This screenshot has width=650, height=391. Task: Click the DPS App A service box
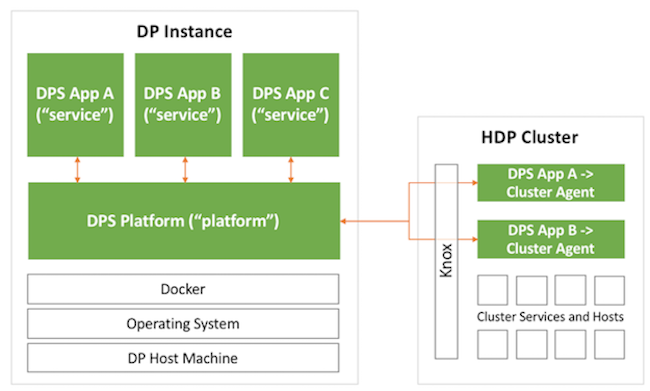pos(75,105)
